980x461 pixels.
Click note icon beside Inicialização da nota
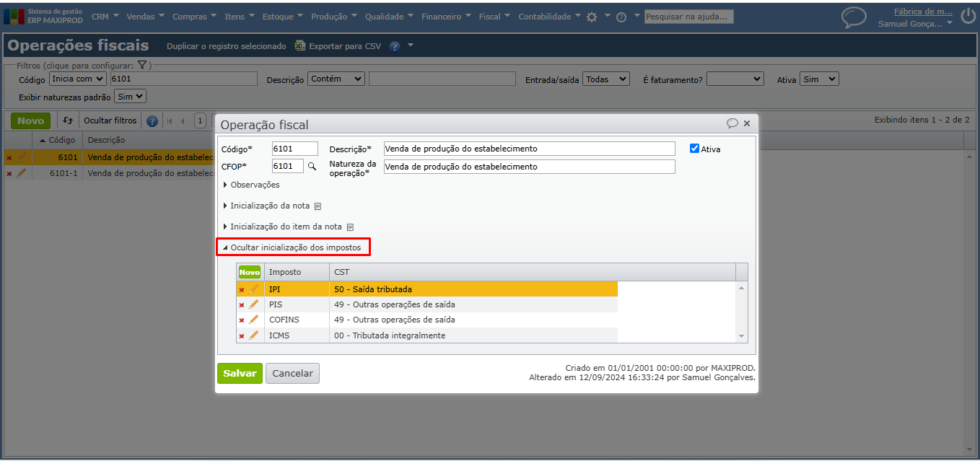coord(318,206)
